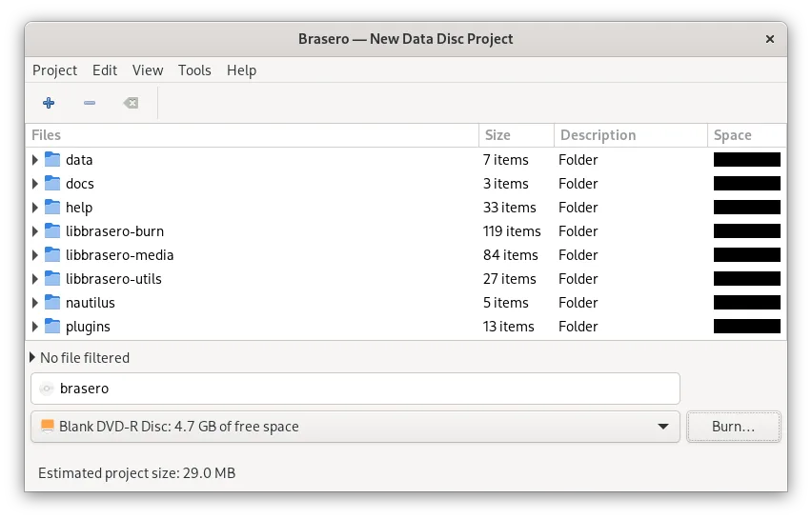Click the disc icon in name field
This screenshot has height=519, width=812.
click(x=47, y=389)
